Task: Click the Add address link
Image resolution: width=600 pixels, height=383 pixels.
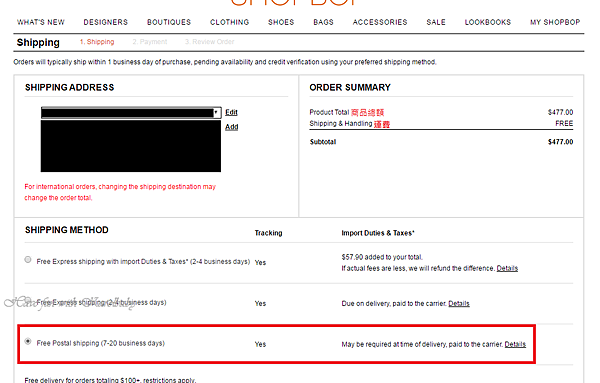Action: coord(232,127)
